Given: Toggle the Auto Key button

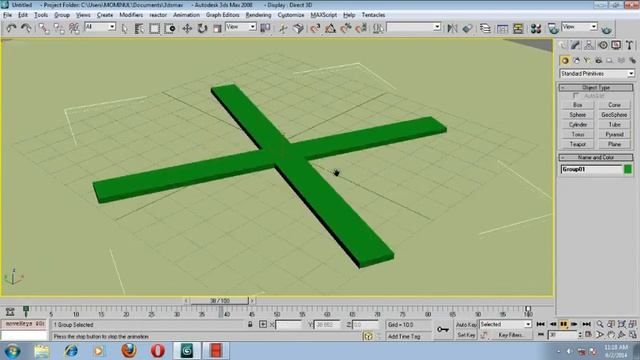Looking at the screenshot, I should click(x=466, y=324).
